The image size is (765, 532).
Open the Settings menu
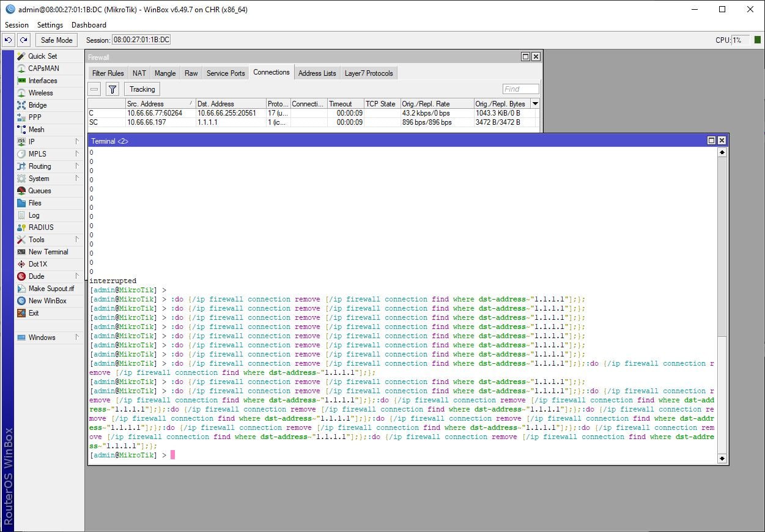(x=50, y=25)
